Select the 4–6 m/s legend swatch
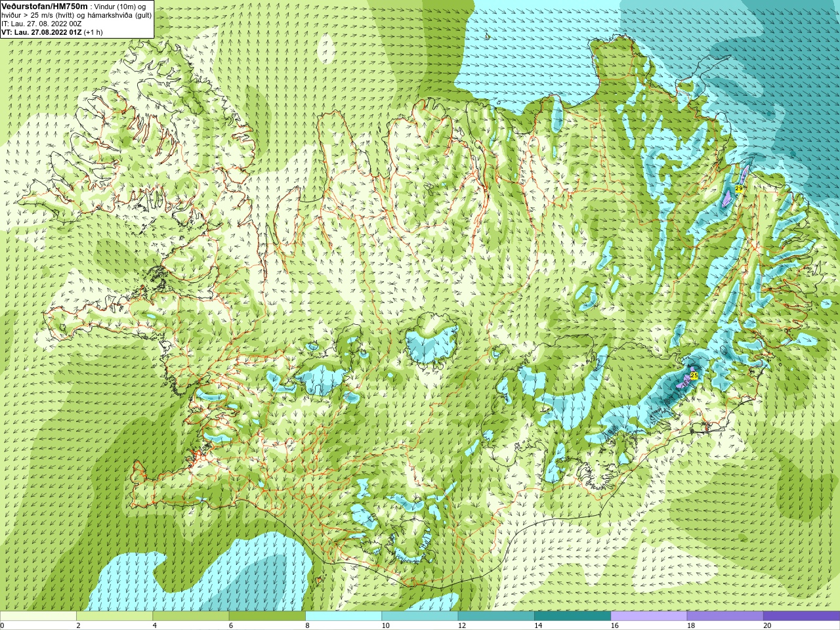The height and width of the screenshot is (630, 840). click(191, 616)
